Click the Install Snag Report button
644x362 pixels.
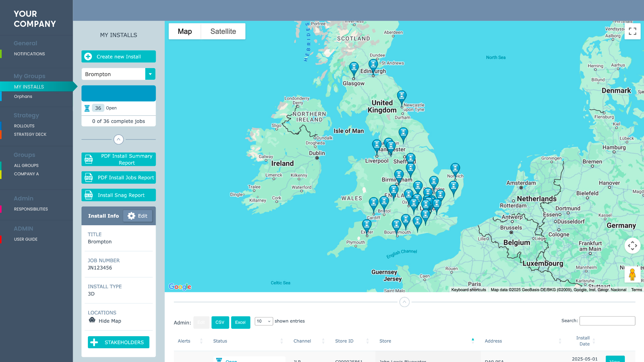click(119, 195)
